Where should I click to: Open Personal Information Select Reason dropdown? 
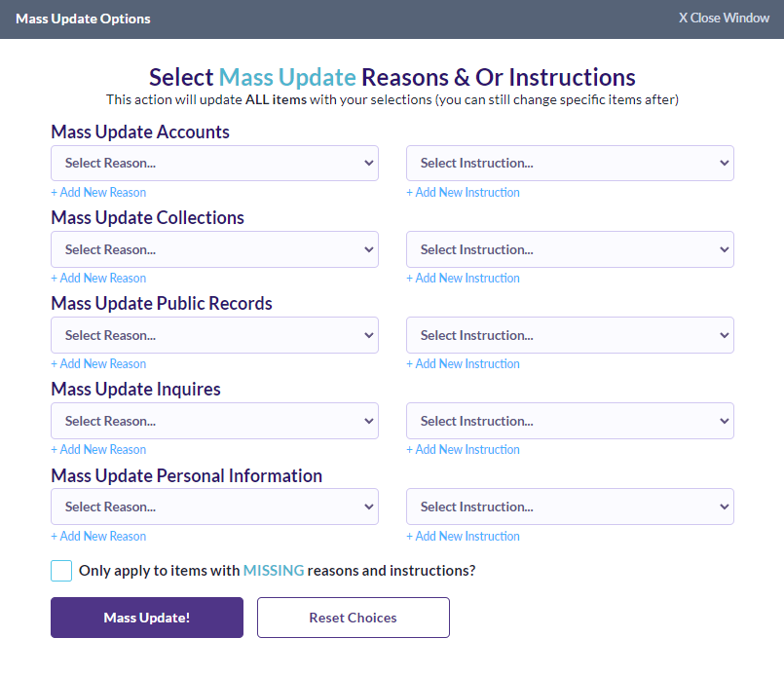click(214, 507)
